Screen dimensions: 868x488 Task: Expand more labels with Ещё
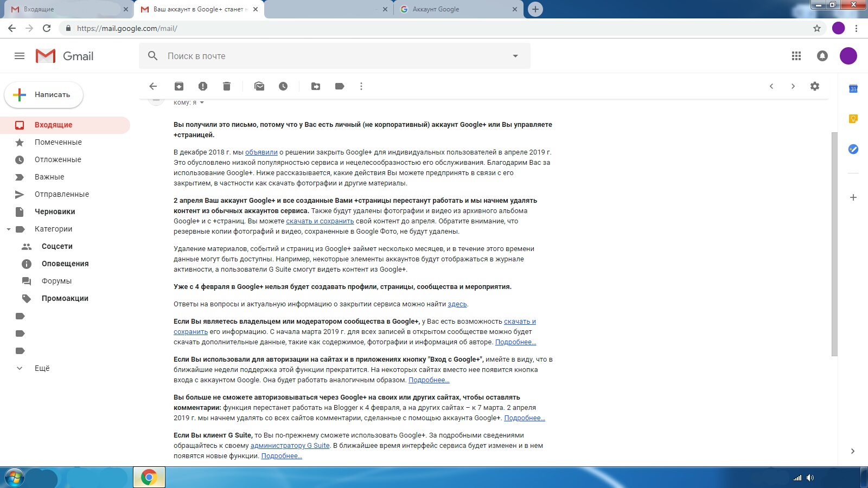coord(42,368)
